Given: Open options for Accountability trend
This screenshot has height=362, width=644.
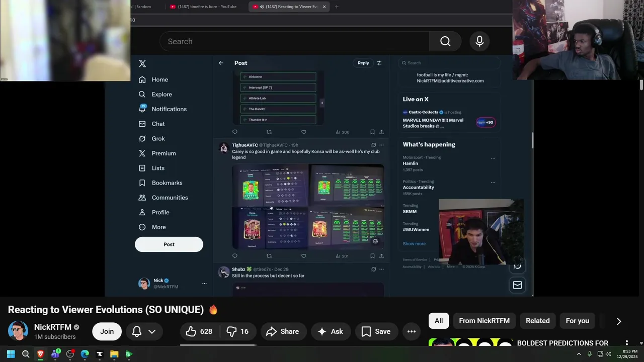Looking at the screenshot, I should click(x=493, y=182).
